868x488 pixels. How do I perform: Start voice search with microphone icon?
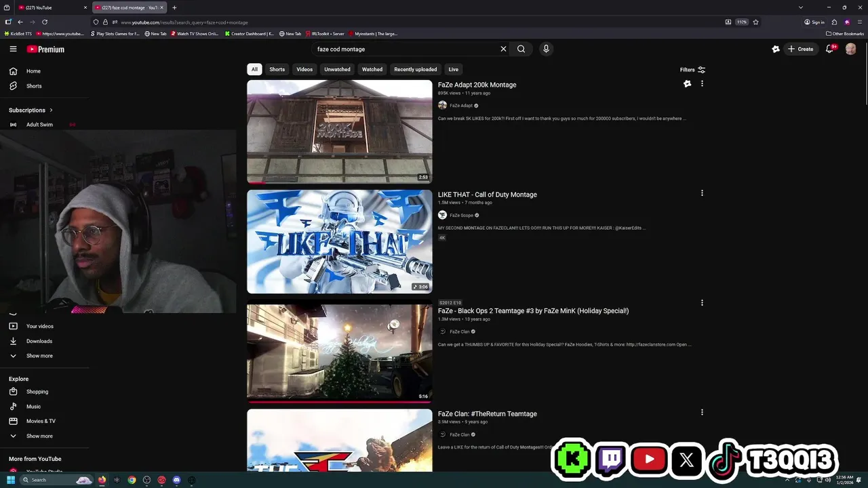(x=546, y=49)
